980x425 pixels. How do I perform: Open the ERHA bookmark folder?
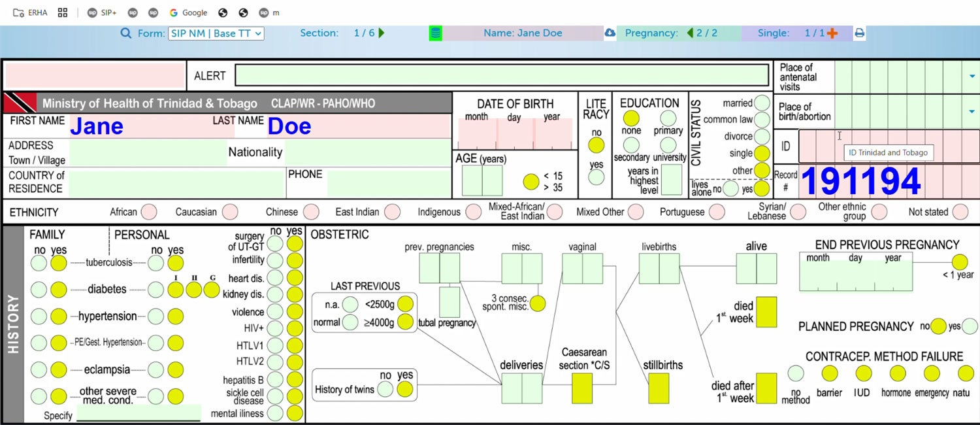click(x=31, y=12)
